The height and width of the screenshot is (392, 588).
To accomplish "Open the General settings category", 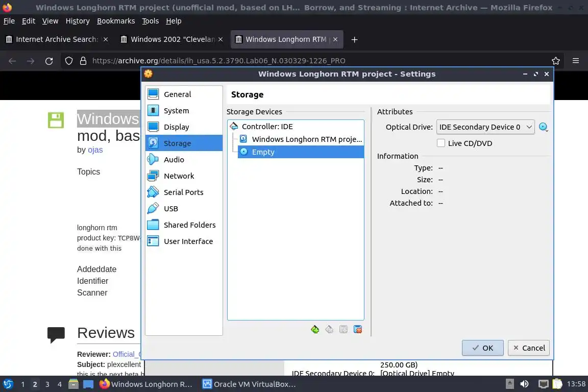I will click(x=184, y=94).
